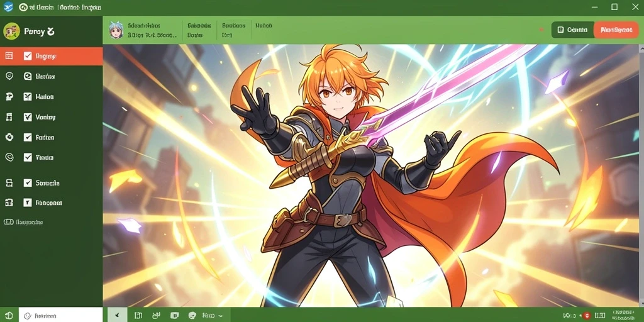Screen dimensions: 644x322
Task: Select the Nahob tab in the header
Action: [x=264, y=25]
